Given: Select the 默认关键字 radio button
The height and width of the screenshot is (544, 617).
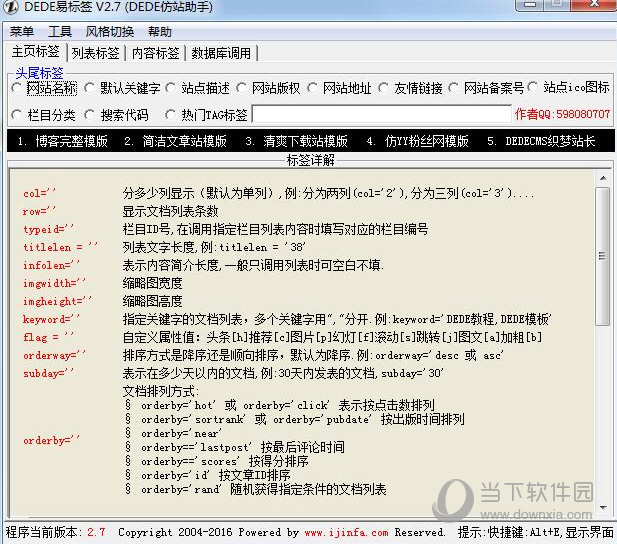Looking at the screenshot, I should pyautogui.click(x=122, y=88).
